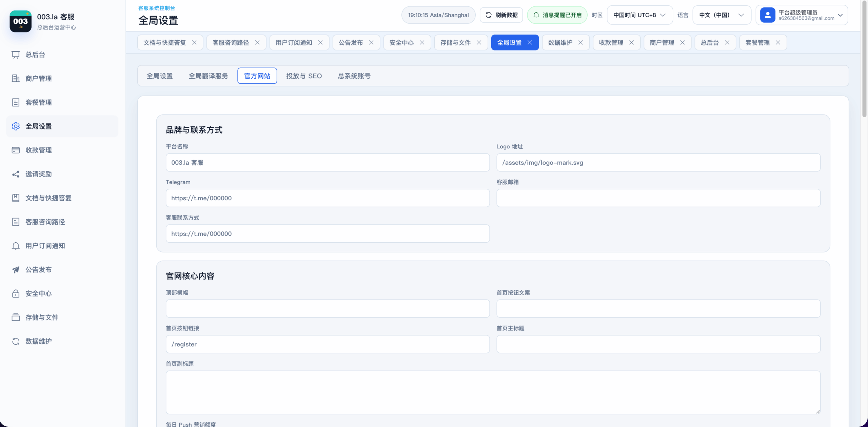The image size is (868, 427).
Task: Click the 首页副标题 text area
Action: [x=493, y=392]
